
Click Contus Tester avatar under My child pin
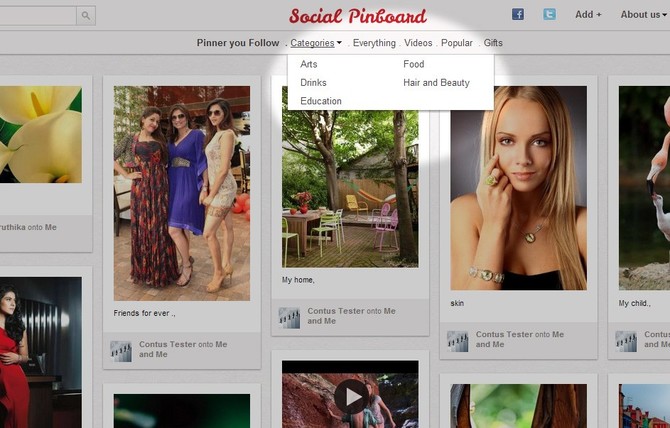tap(626, 341)
